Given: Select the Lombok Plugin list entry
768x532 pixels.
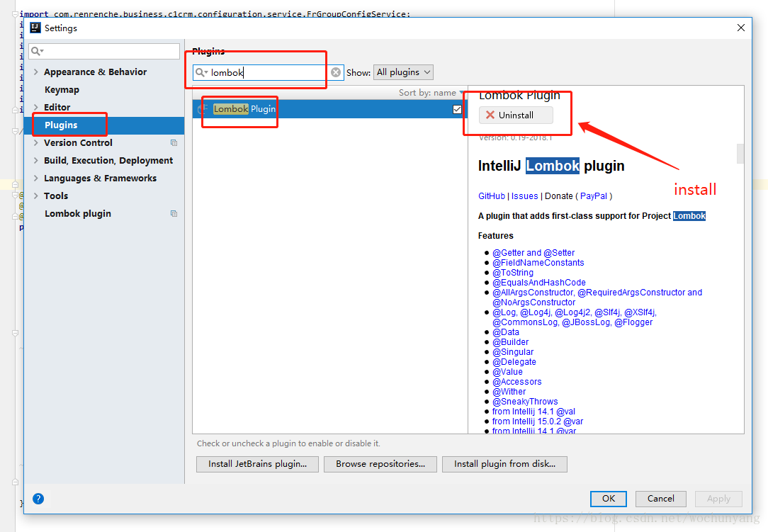Looking at the screenshot, I should point(329,109).
